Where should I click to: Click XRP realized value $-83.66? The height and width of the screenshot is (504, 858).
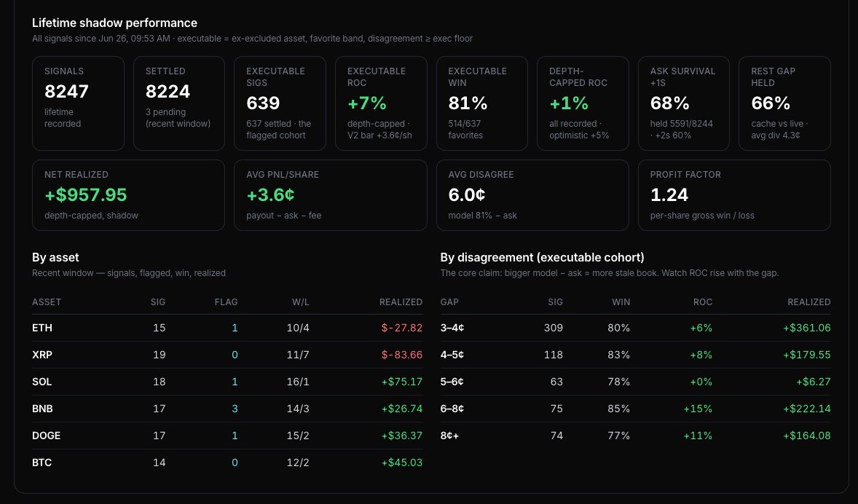coord(401,355)
